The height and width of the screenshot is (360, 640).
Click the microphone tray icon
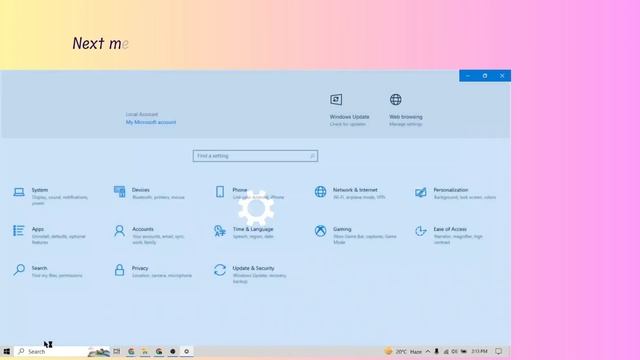coord(436,351)
